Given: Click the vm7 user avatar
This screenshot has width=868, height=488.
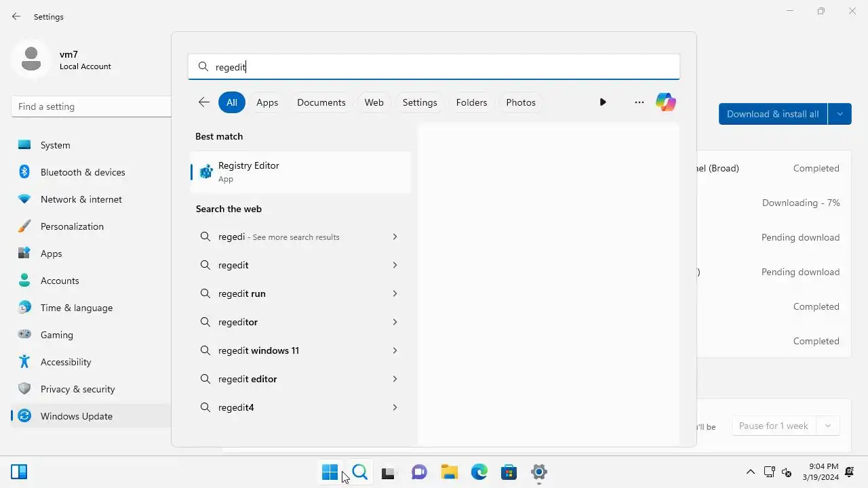Looking at the screenshot, I should pos(31,59).
